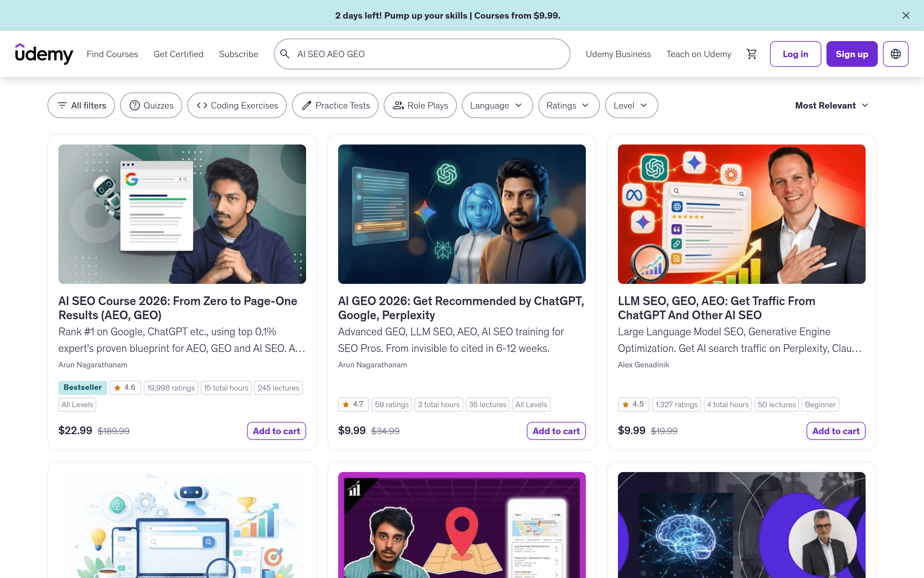
Task: Expand the Language dropdown
Action: pos(497,105)
